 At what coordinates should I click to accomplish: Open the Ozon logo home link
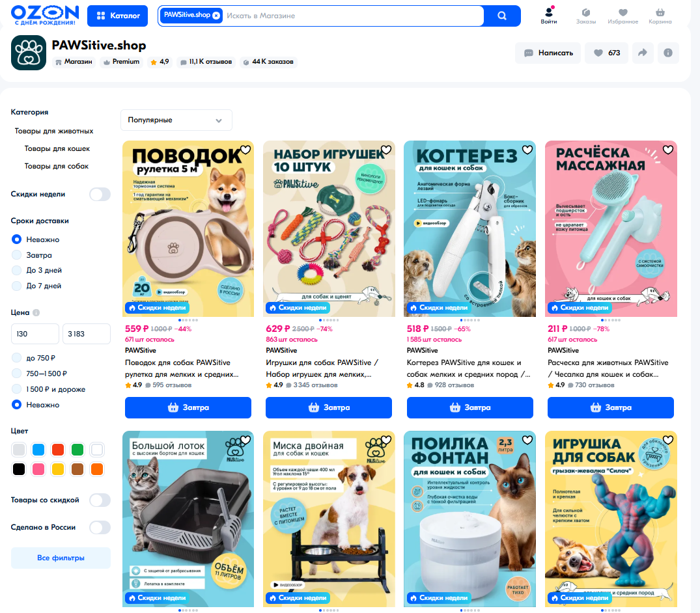click(x=45, y=15)
